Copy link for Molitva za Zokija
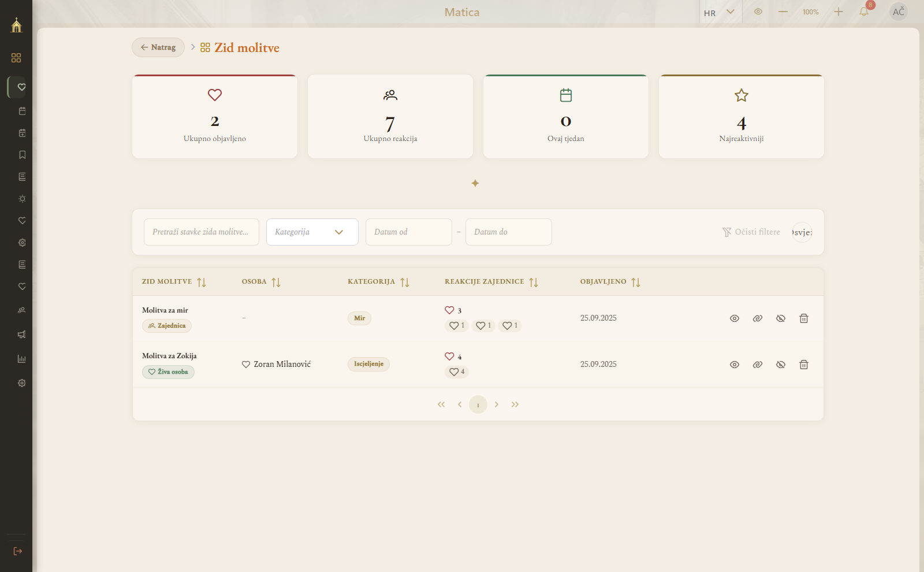Image resolution: width=924 pixels, height=572 pixels. tap(758, 365)
